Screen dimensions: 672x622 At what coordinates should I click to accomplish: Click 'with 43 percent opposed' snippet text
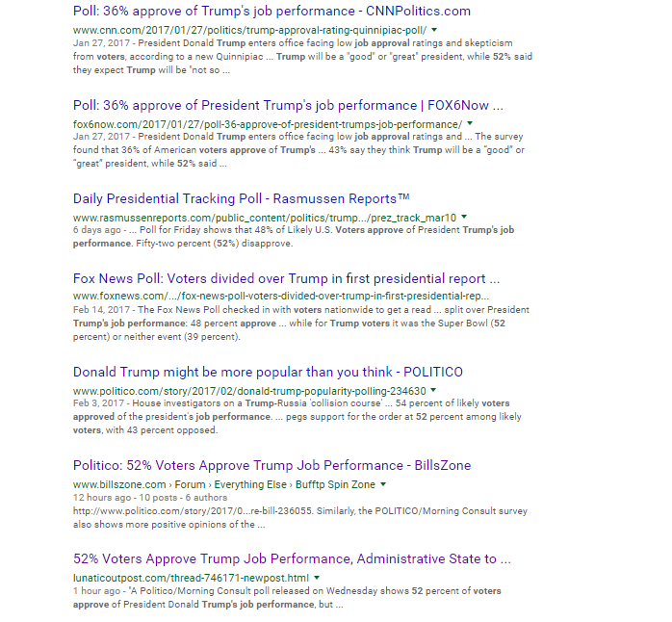162,430
